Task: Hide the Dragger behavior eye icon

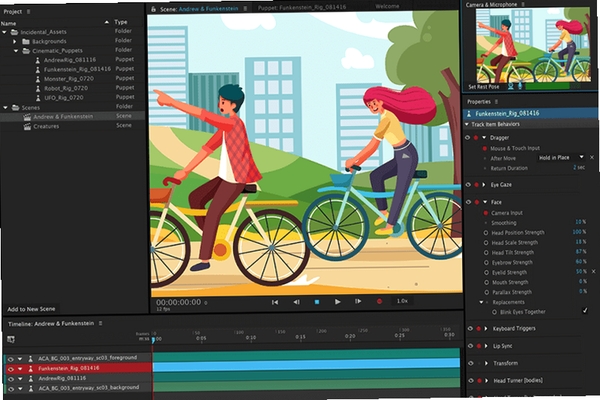Action: tap(467, 137)
